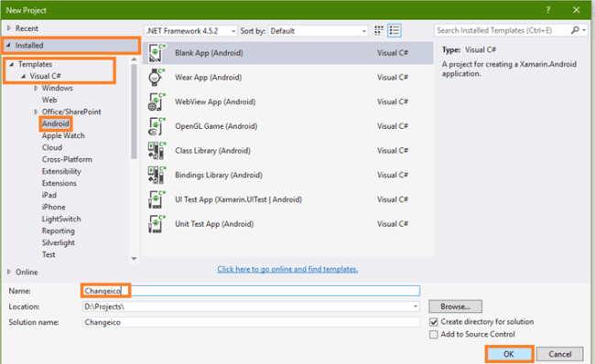Click the search magnifier icon

point(575,30)
